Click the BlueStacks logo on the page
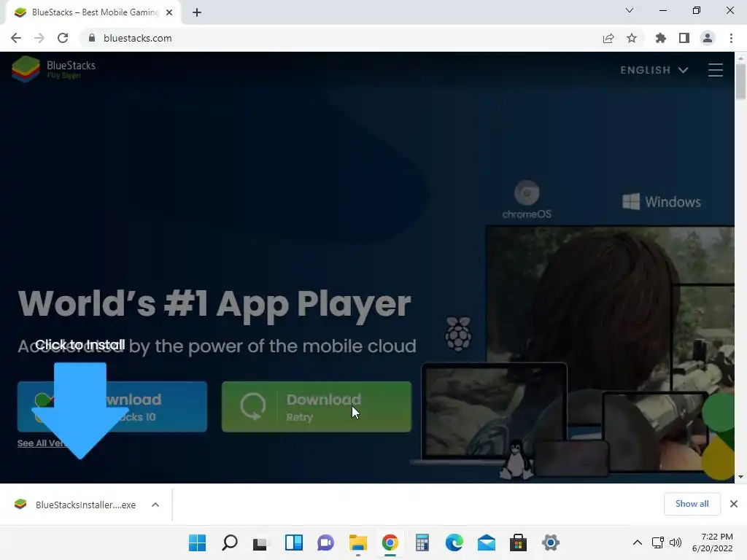747x560 pixels. click(x=53, y=69)
